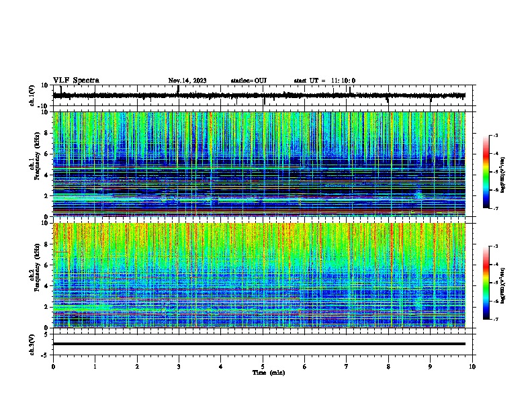
Task: Click the "-3" label on ch.1 color scale
Action: 496,135
